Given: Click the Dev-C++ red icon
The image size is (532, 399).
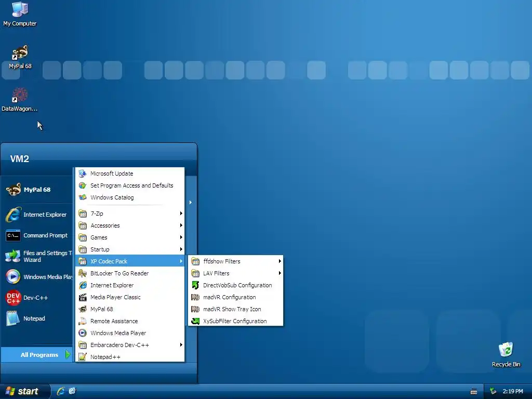Looking at the screenshot, I should point(13,298).
